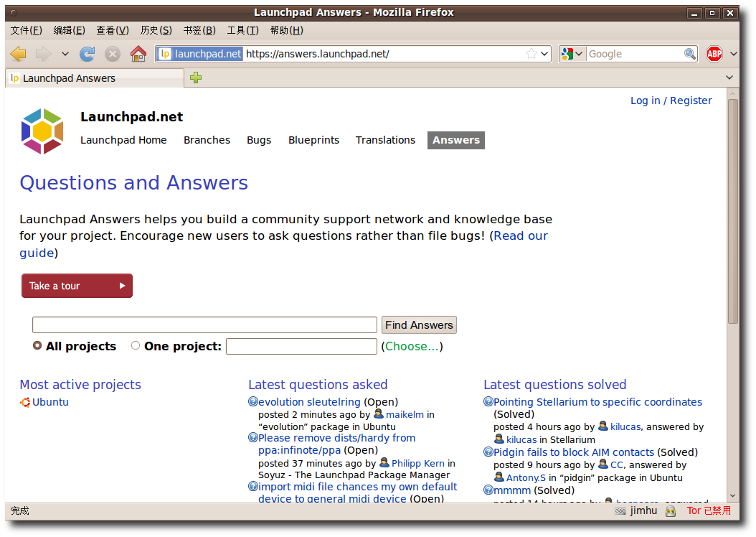Image resolution: width=756 pixels, height=537 pixels.
Task: Click Tor 已禁用 in the status bar
Action: (x=709, y=511)
